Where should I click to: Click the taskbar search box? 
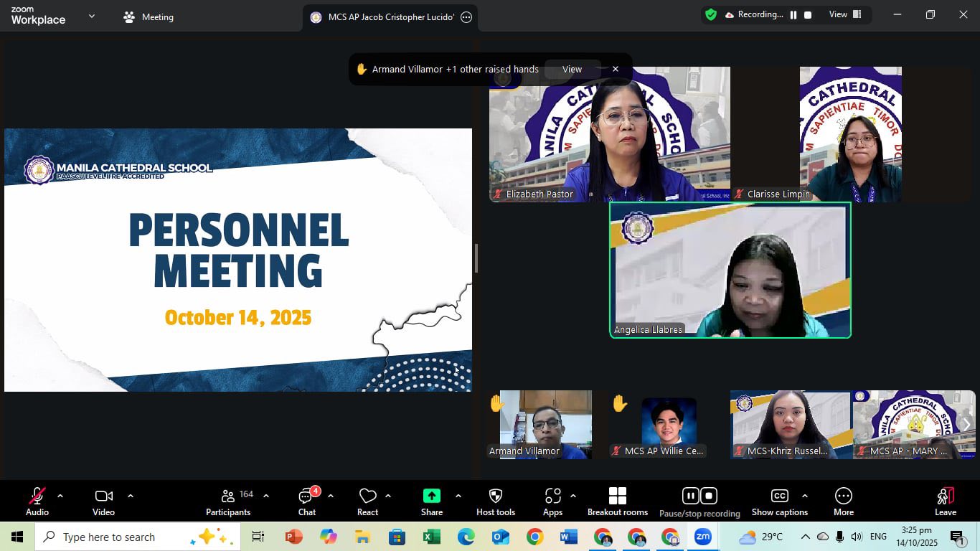(136, 537)
